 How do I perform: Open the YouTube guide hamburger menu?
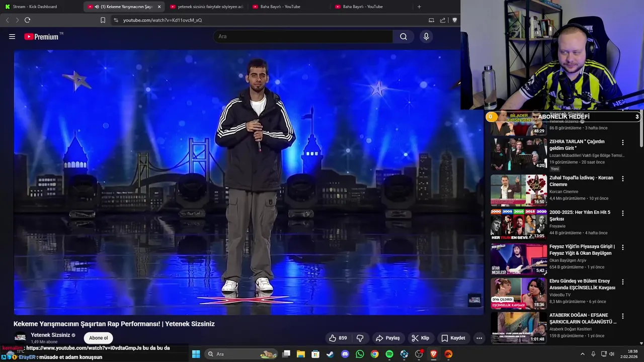pos(12,37)
